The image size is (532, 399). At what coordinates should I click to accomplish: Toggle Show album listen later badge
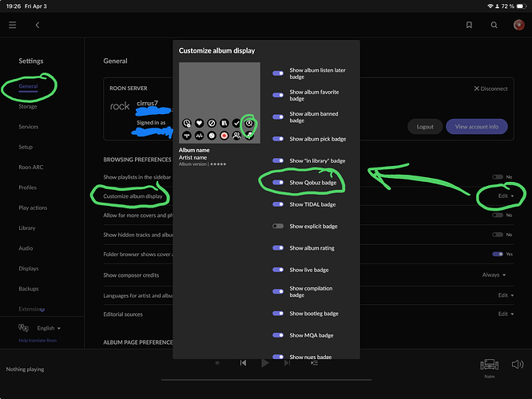tap(278, 73)
